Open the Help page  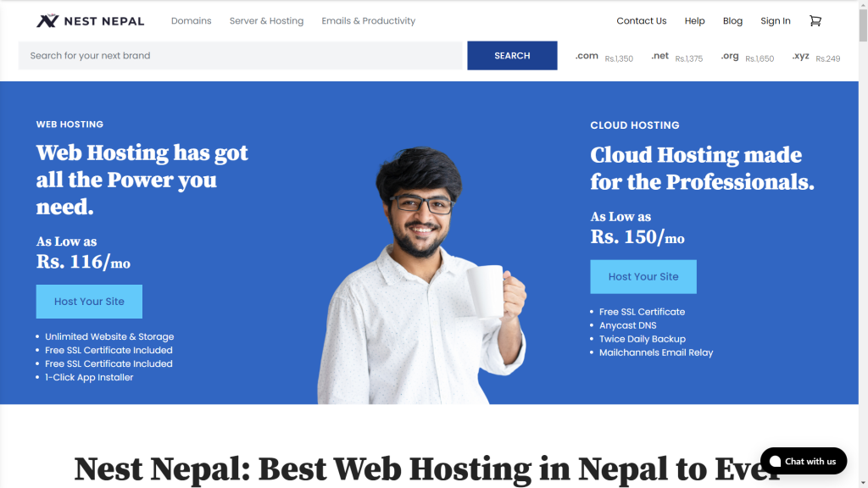tap(694, 21)
